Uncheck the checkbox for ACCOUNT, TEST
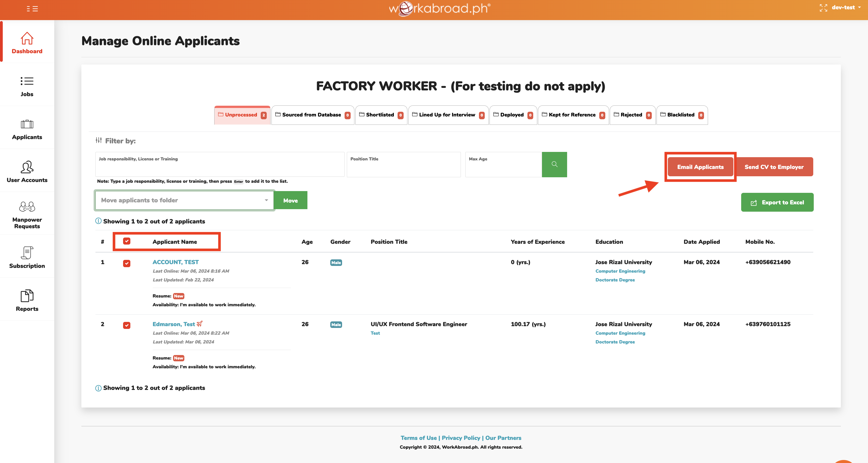This screenshot has width=868, height=463. coord(127,263)
